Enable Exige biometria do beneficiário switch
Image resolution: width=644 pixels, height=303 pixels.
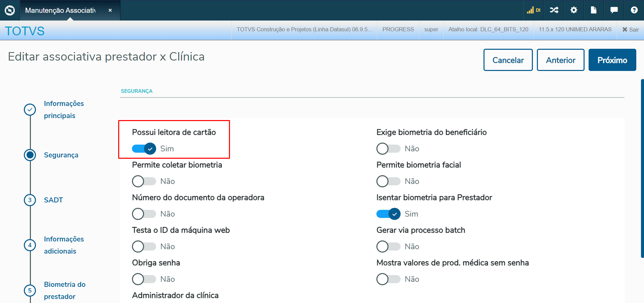point(388,149)
